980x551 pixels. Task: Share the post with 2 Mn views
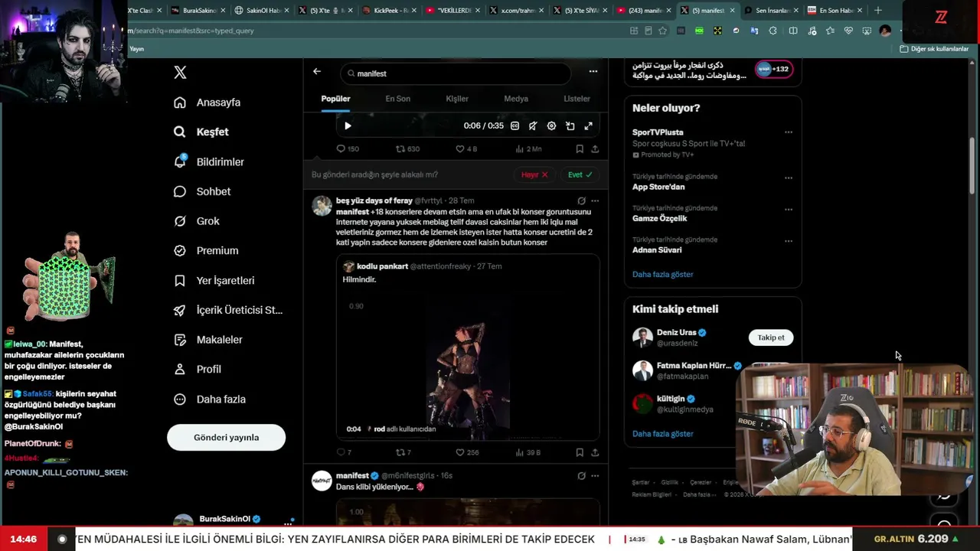click(595, 148)
